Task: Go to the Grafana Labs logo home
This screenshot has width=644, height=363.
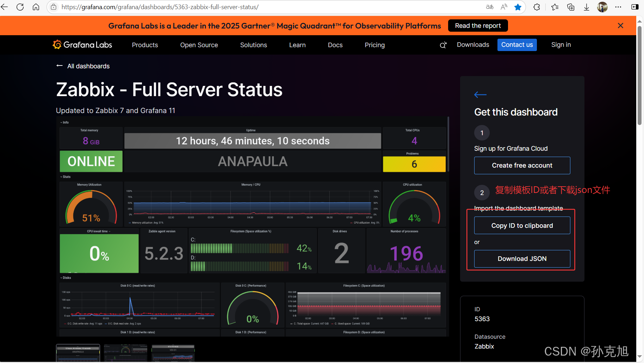Action: coord(82,45)
